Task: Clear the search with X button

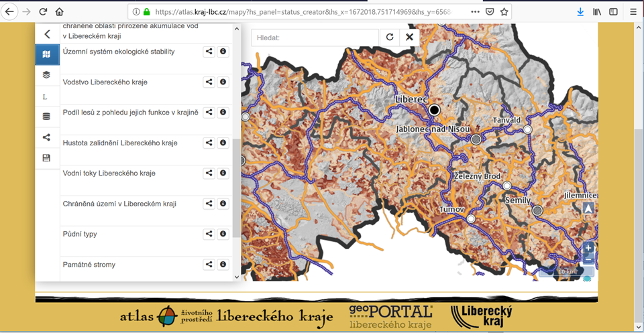Action: click(x=409, y=38)
